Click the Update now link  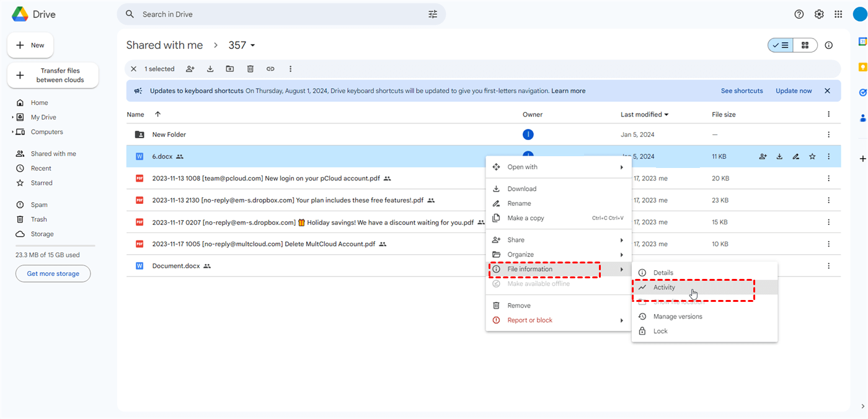click(x=794, y=91)
